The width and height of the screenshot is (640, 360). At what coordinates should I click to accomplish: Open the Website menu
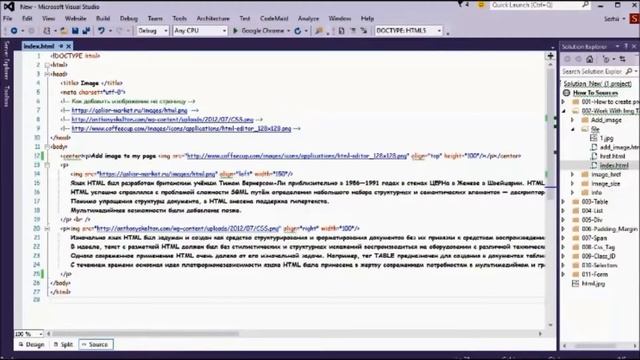point(76,18)
